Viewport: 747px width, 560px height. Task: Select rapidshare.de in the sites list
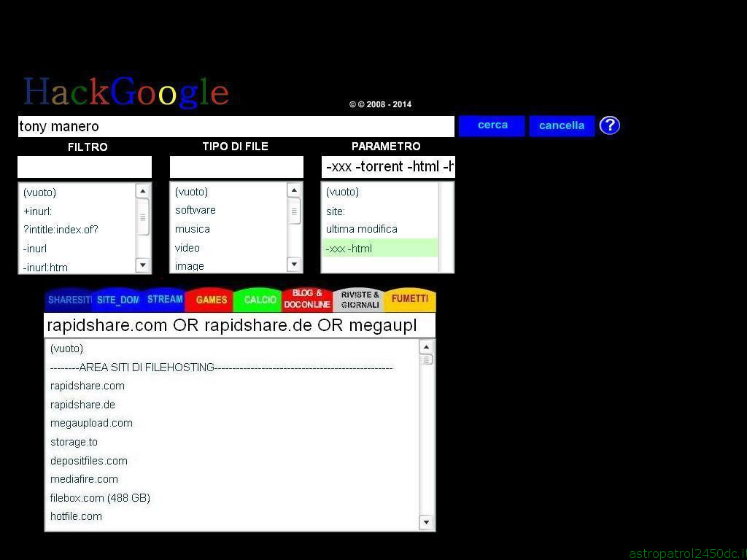tap(233, 405)
